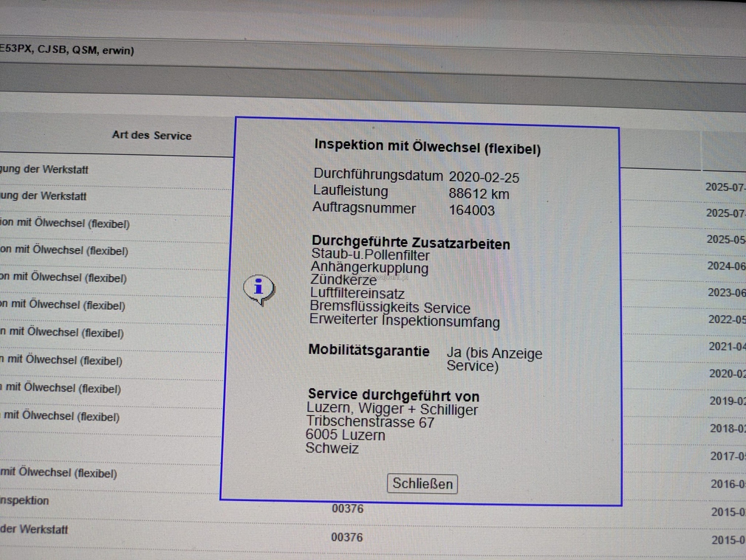Click the Auftragsnummer value 164003
Viewport: 746px width, 560px height.
[471, 211]
